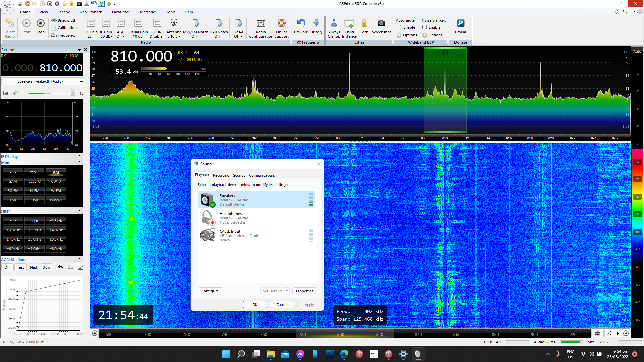Switch to the Recording tab
Viewport: 644px width, 362px height.
coord(221,175)
